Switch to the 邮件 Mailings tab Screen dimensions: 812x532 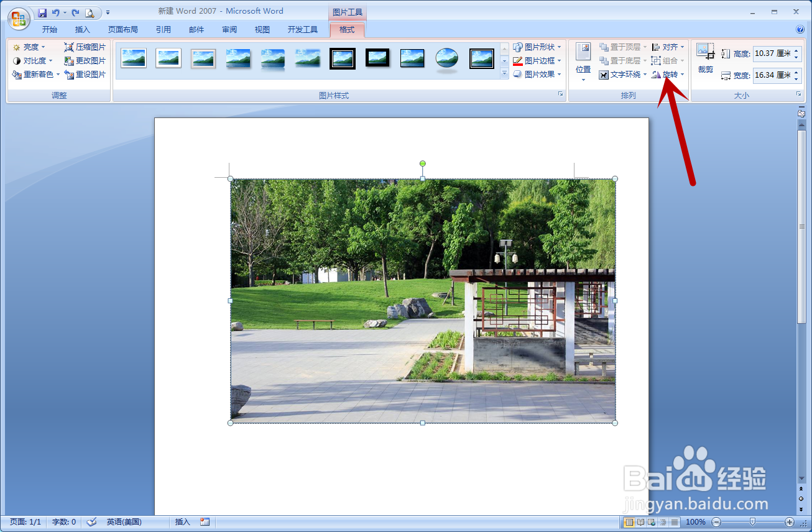point(196,30)
